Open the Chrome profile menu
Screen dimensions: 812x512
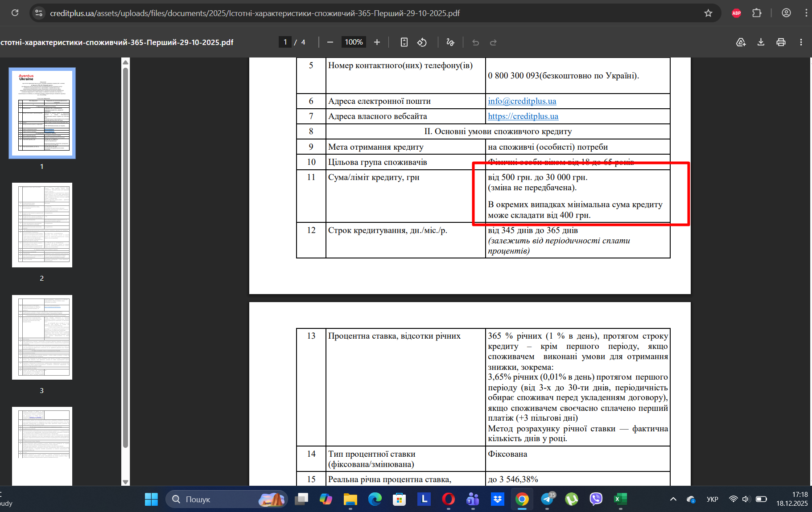click(786, 13)
